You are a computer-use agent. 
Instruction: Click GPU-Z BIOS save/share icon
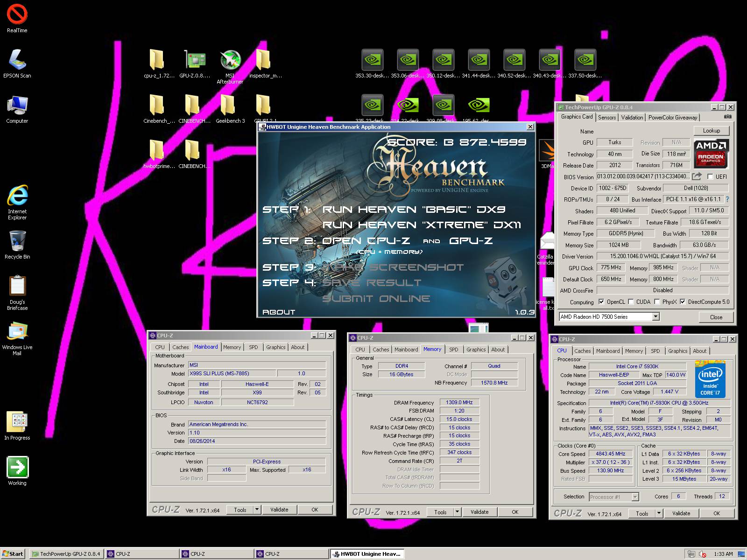(697, 176)
